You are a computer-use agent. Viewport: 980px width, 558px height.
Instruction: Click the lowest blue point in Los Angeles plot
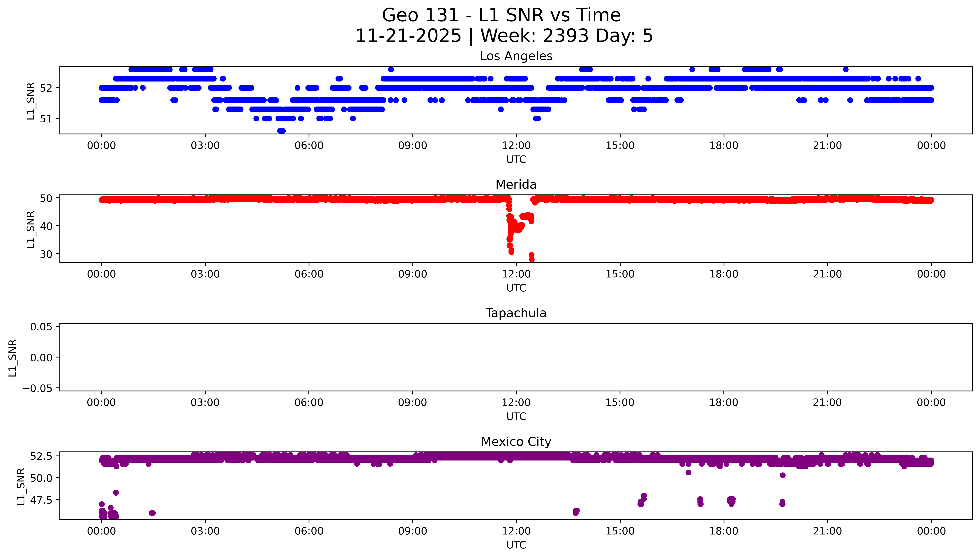tap(281, 131)
